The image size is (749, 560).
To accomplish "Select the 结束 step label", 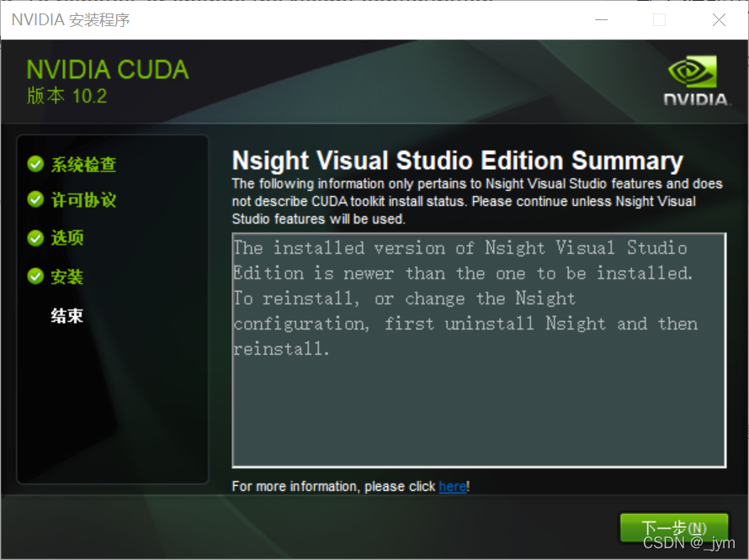I will click(x=66, y=315).
